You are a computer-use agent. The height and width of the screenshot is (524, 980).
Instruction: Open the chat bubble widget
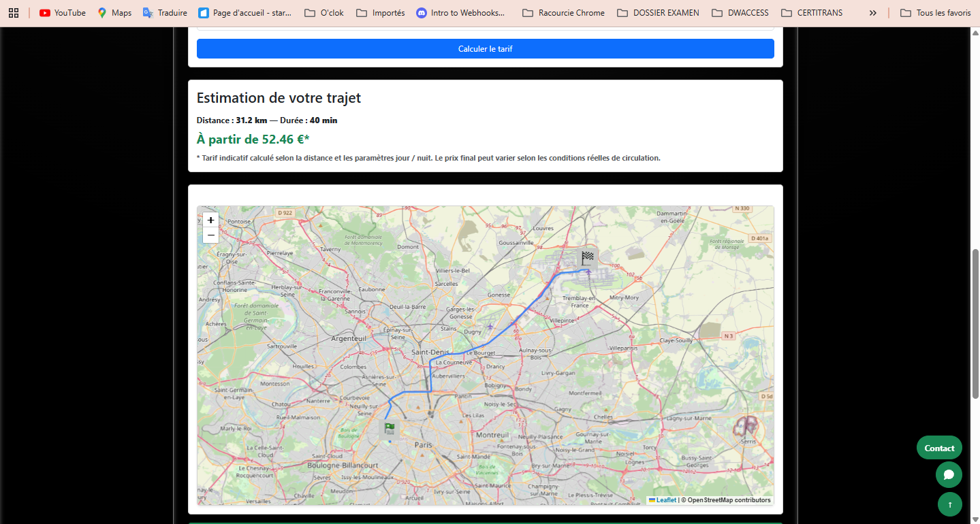(x=949, y=474)
